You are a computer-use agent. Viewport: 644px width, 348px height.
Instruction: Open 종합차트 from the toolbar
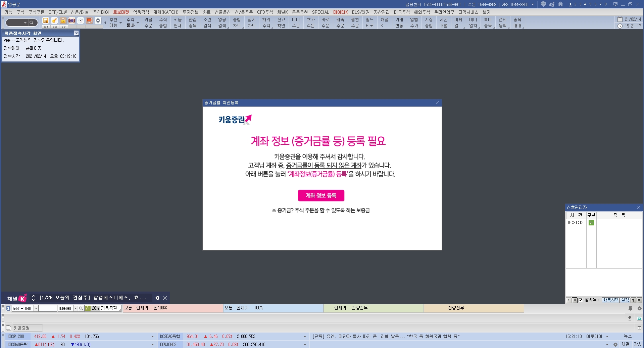point(237,23)
